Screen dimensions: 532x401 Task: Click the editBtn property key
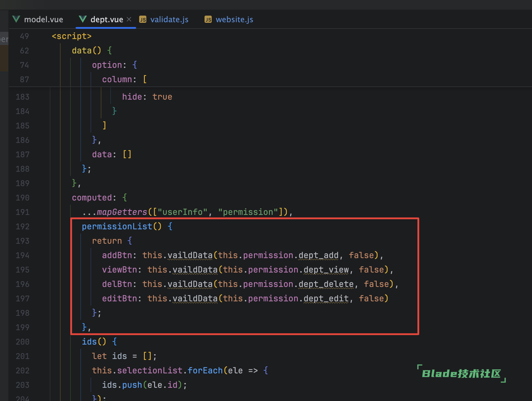(x=119, y=298)
